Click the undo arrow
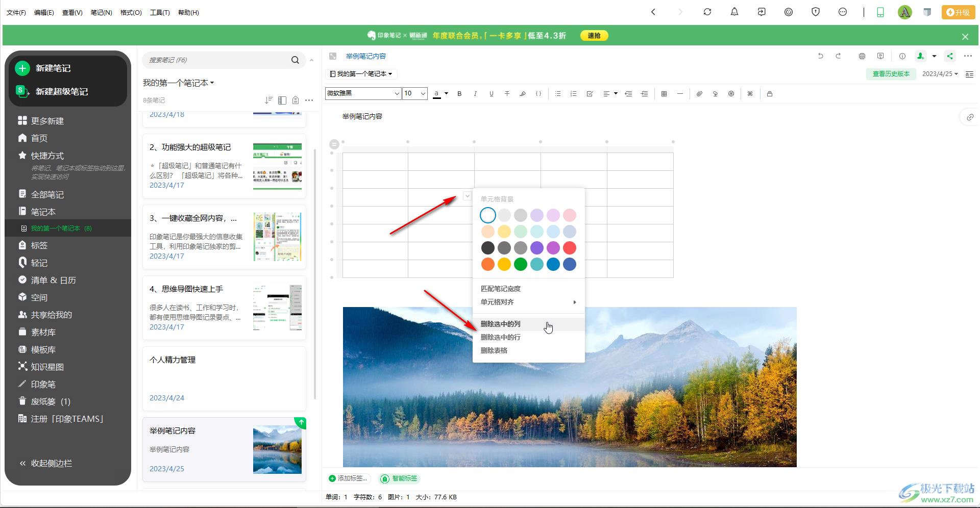Image resolution: width=980 pixels, height=508 pixels. pos(821,56)
